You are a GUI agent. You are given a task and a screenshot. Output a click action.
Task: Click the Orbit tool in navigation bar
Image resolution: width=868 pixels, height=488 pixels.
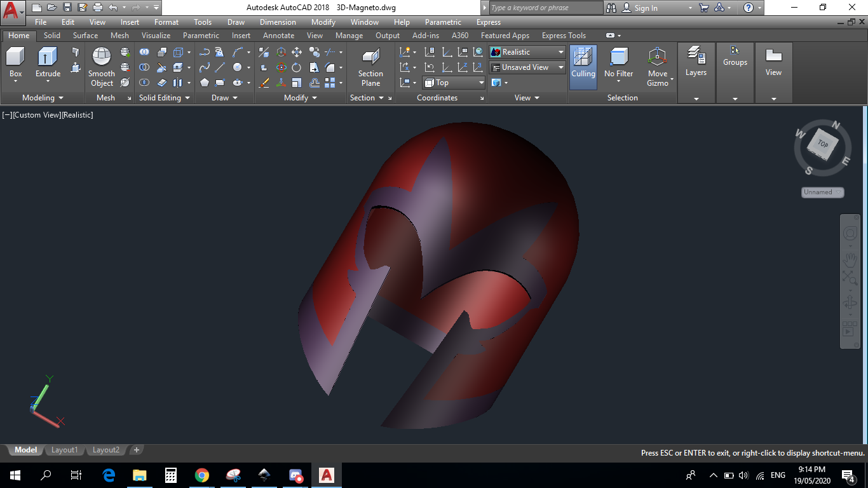(850, 303)
